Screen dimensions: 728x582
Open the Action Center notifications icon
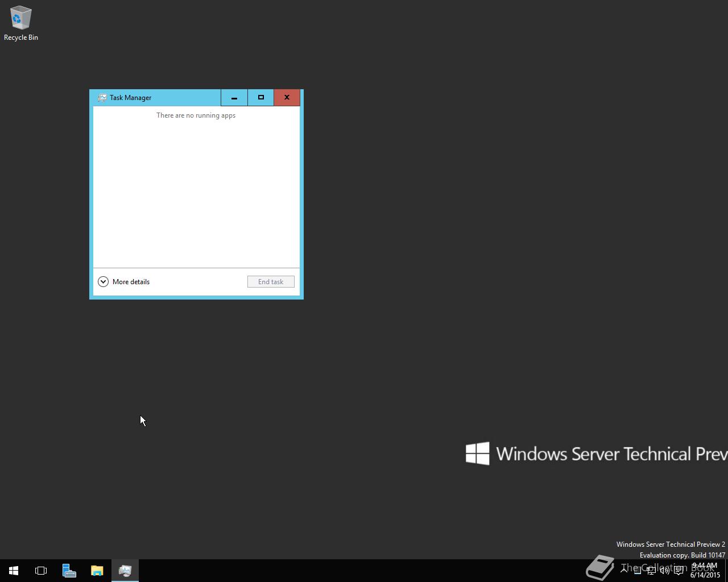[x=679, y=571]
